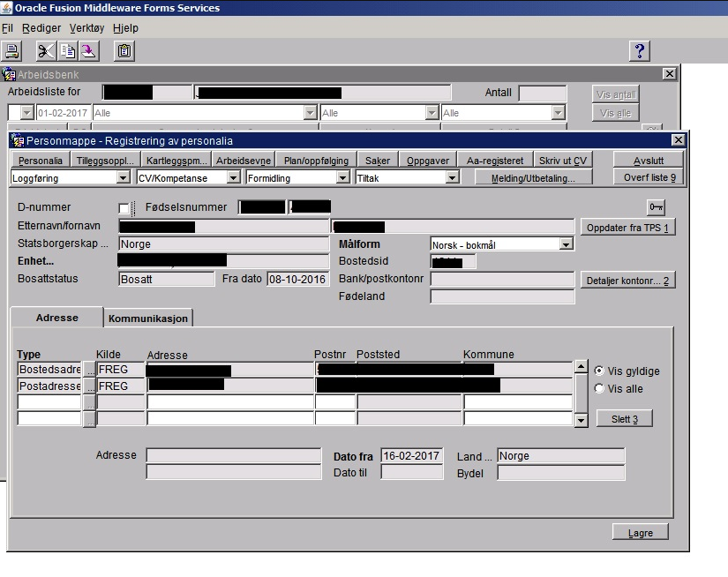Click the Oppgaver button

pos(428,161)
